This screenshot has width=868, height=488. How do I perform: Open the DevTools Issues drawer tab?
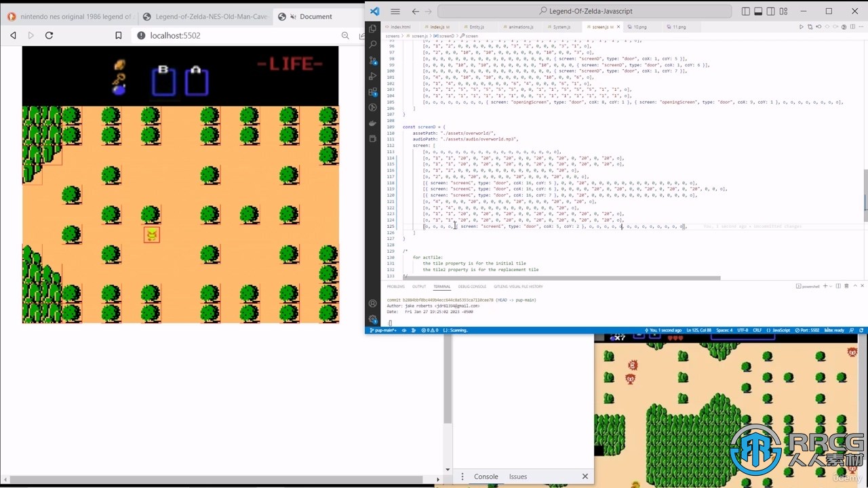pyautogui.click(x=518, y=476)
